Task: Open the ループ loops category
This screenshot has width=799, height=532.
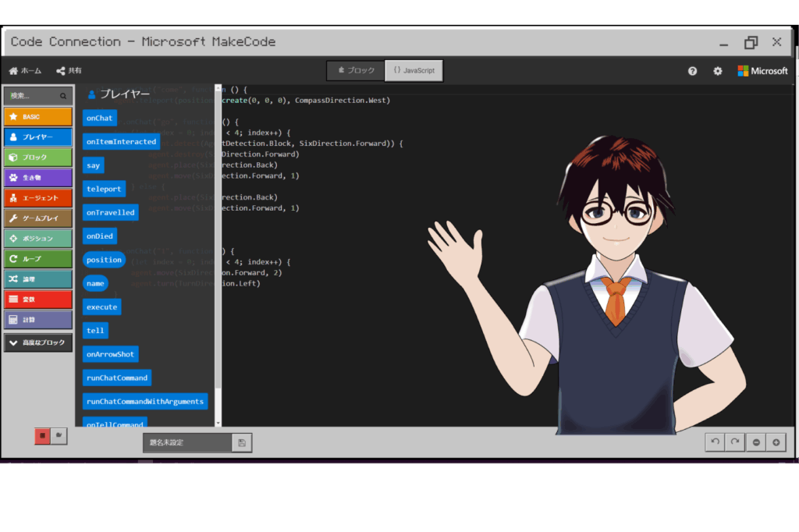Action: [x=38, y=259]
